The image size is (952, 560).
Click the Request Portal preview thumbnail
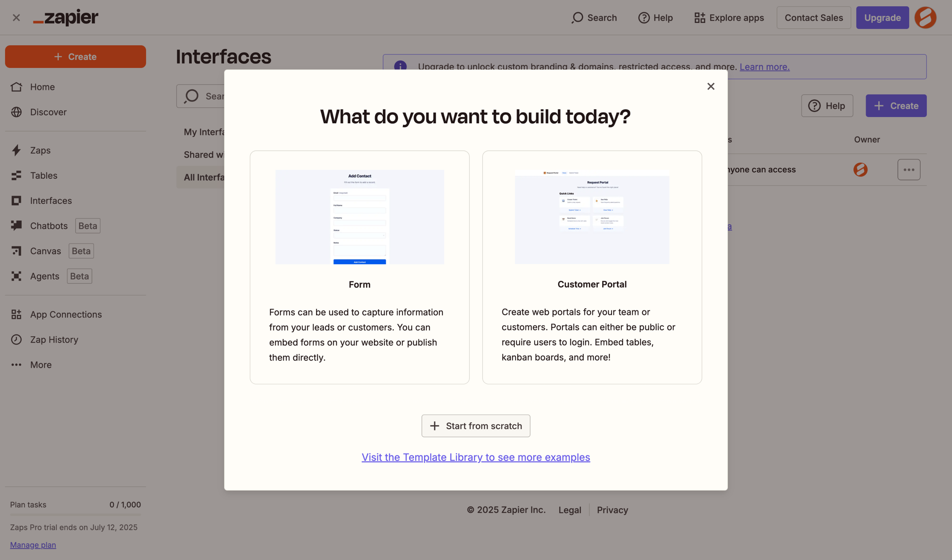(x=592, y=217)
